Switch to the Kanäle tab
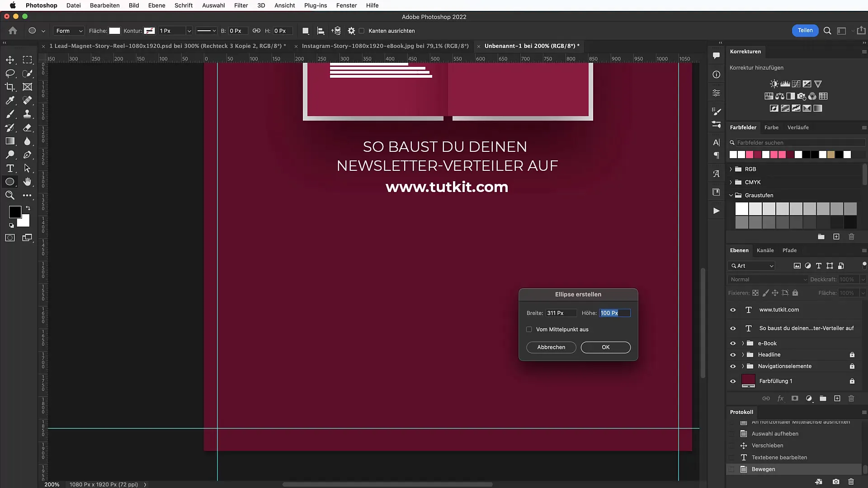868x488 pixels. click(x=765, y=250)
